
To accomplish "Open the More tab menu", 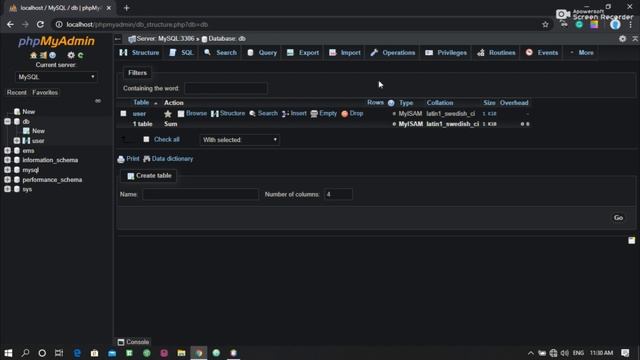I will click(x=582, y=53).
